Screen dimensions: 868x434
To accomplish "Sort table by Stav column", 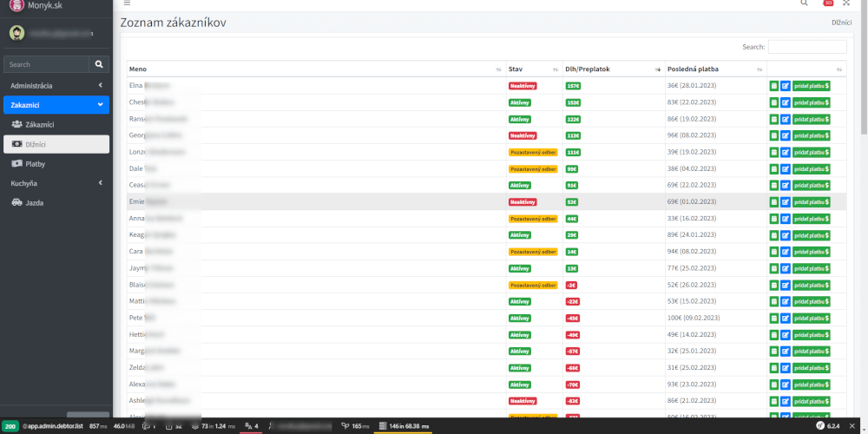I will [x=531, y=69].
